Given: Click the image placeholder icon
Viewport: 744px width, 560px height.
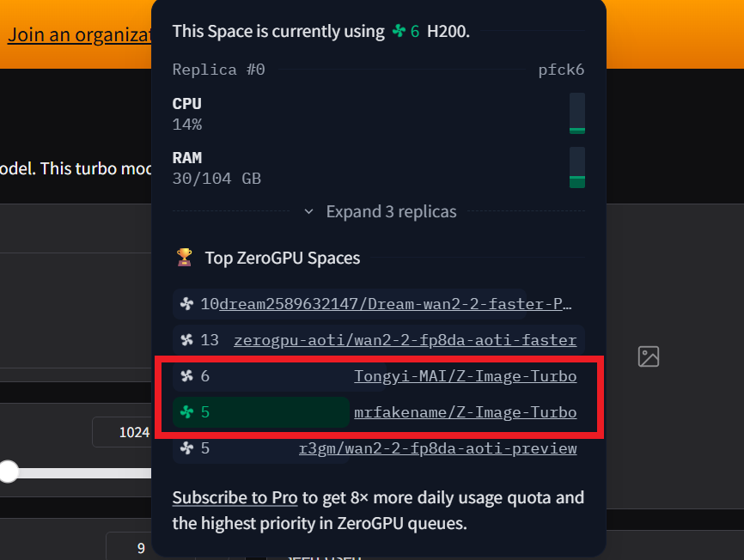Looking at the screenshot, I should click(x=649, y=356).
